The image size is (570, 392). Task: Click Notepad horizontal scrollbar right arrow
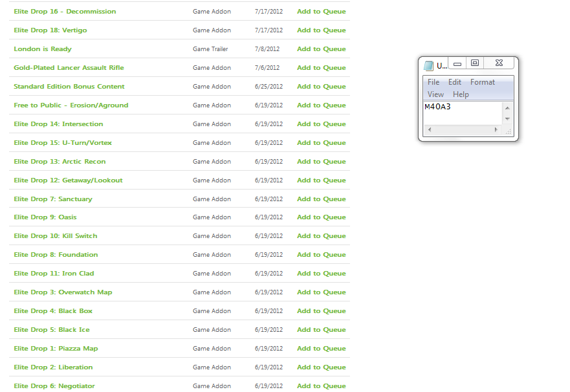tap(496, 130)
